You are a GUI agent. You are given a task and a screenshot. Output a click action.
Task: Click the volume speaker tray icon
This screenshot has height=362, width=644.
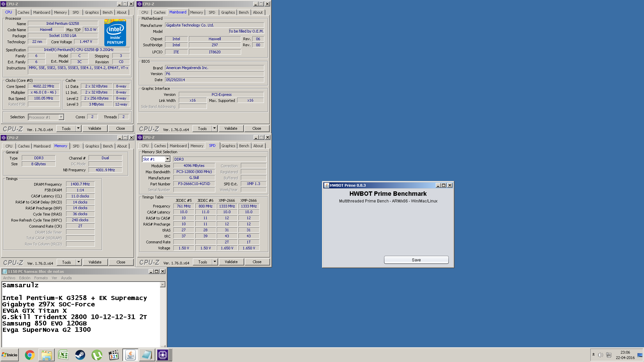pos(600,355)
